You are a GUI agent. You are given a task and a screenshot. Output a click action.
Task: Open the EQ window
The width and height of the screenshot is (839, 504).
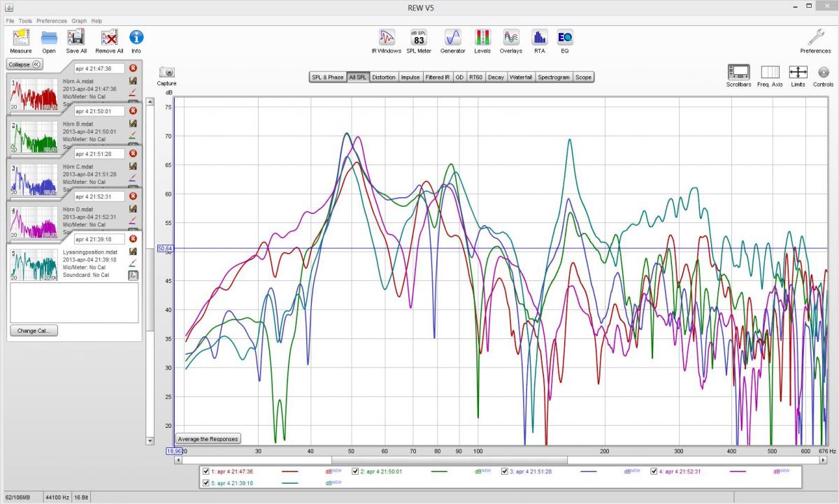click(565, 37)
